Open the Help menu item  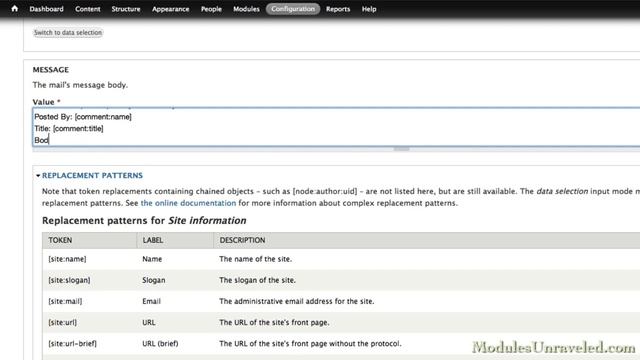click(369, 9)
